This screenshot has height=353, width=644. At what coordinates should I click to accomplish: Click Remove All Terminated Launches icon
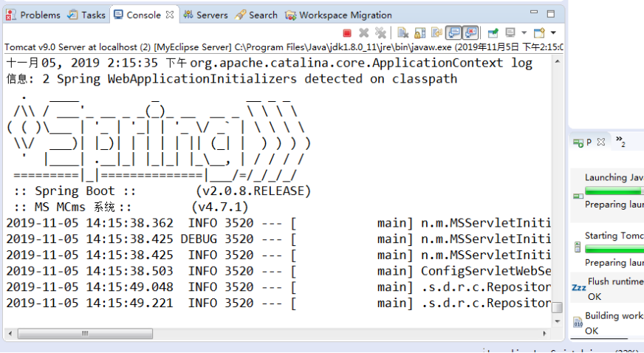pyautogui.click(x=380, y=32)
